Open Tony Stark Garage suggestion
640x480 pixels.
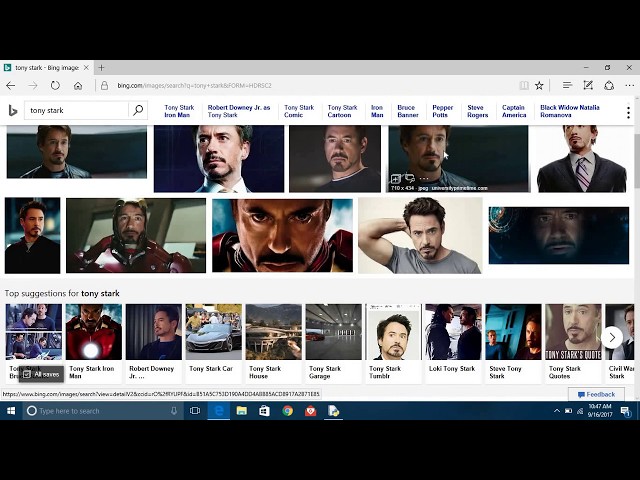point(333,343)
